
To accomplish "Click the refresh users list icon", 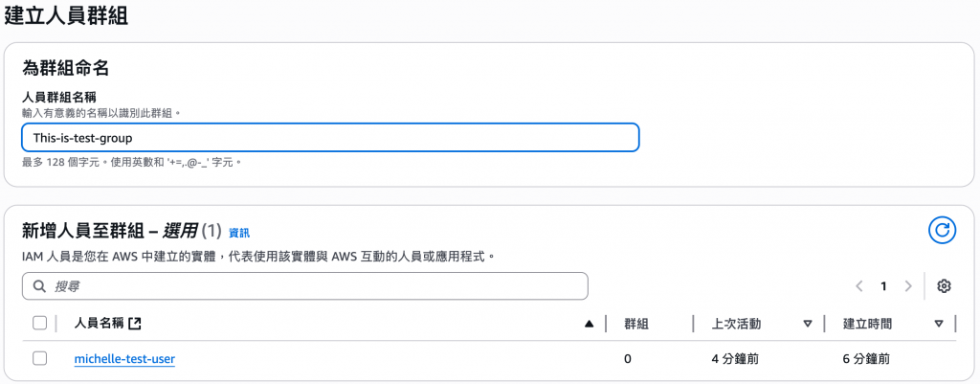I will click(x=943, y=230).
